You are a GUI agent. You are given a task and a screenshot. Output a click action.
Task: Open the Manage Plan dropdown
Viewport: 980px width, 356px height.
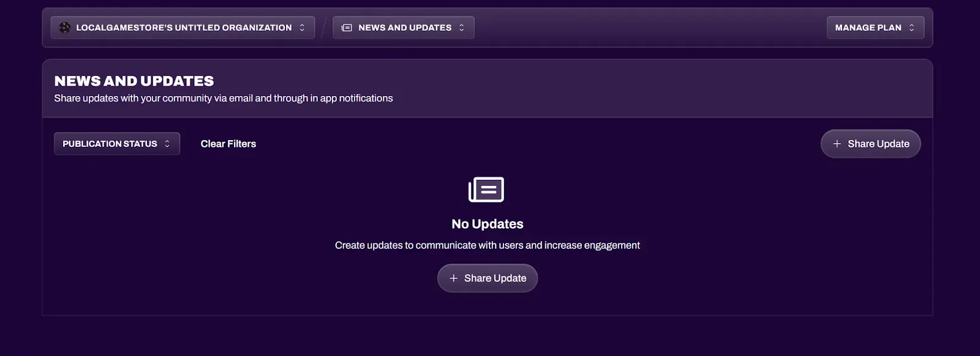(875, 28)
